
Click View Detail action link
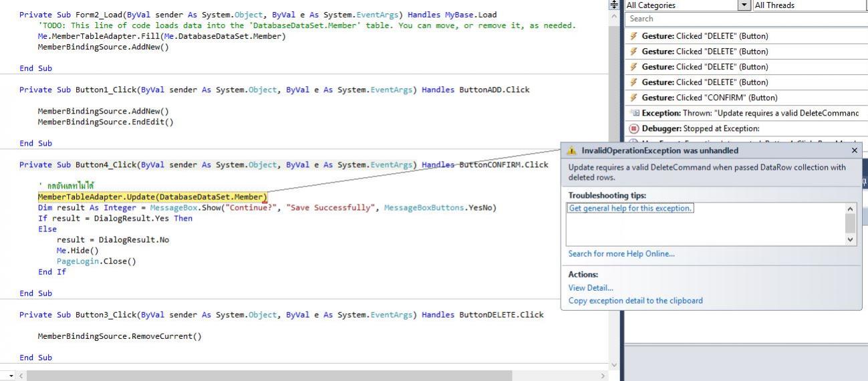click(x=590, y=288)
